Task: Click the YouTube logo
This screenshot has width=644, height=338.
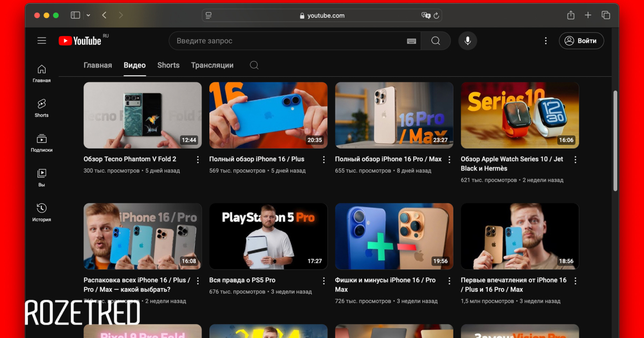Action: [80, 41]
